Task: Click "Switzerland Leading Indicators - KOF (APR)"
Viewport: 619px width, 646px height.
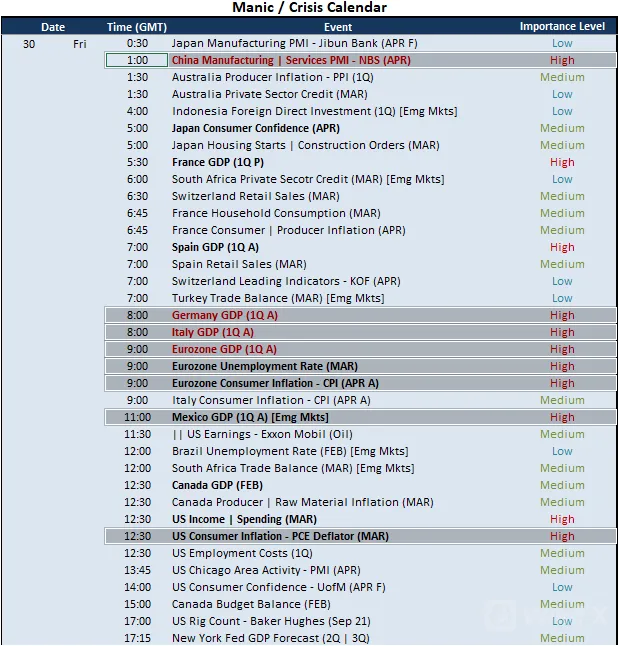Action: [286, 281]
